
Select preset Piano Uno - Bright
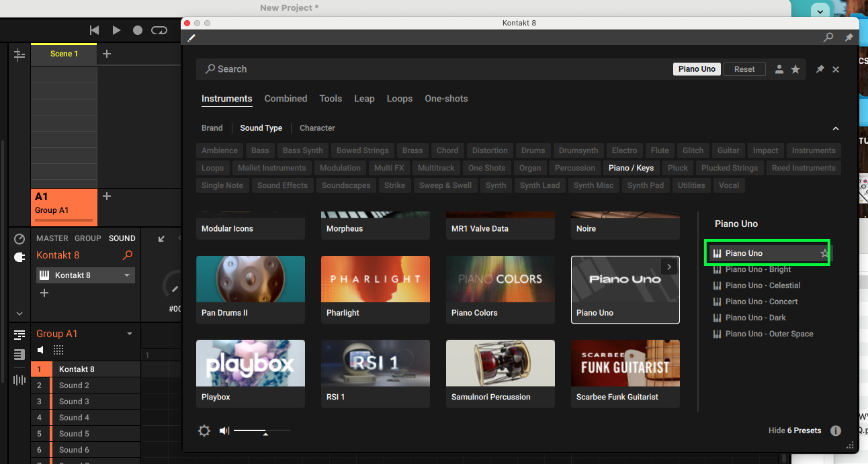(758, 269)
